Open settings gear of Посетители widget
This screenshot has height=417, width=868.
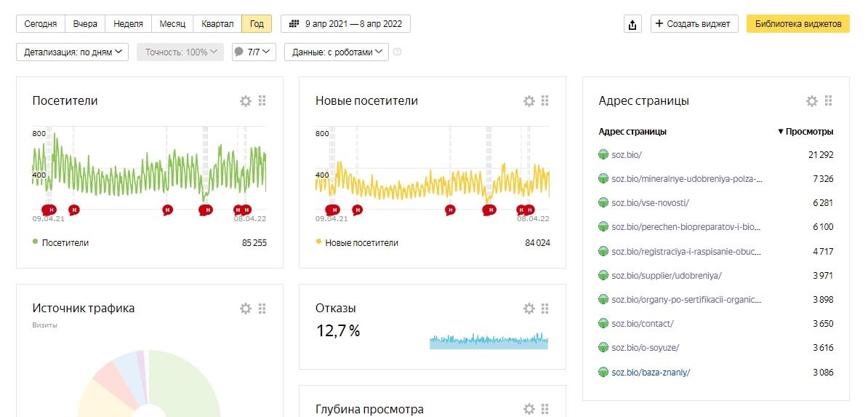(245, 101)
